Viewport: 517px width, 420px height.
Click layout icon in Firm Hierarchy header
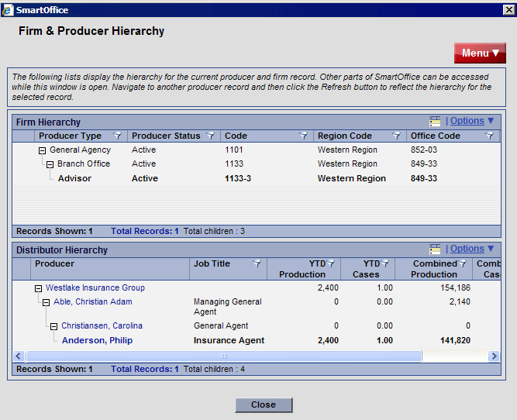point(435,121)
